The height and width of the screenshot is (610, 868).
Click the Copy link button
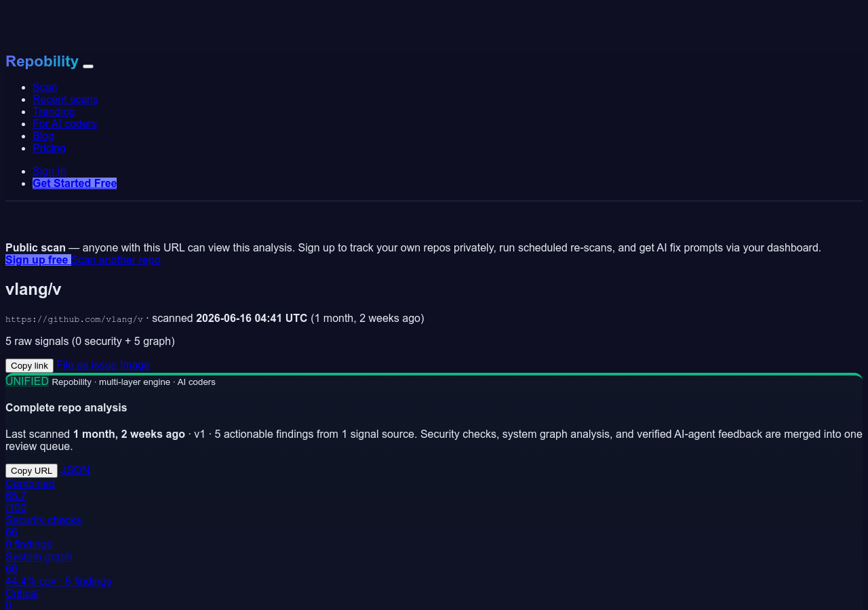pos(29,365)
